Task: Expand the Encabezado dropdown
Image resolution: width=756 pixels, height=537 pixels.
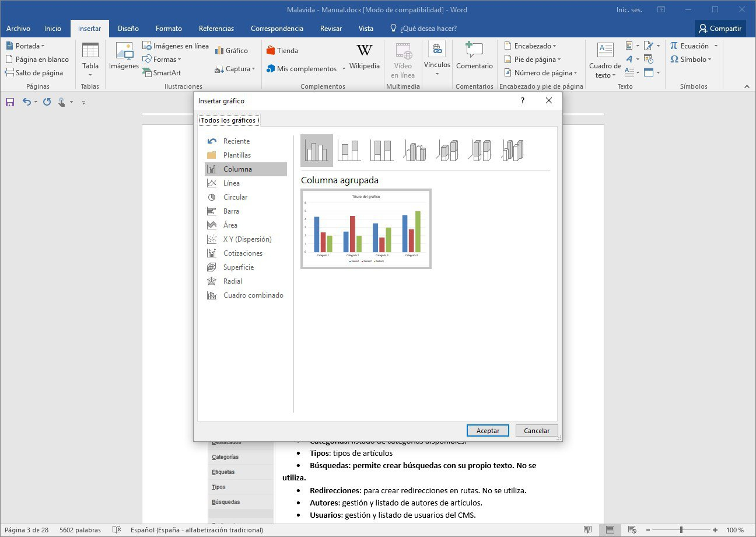Action: (530, 46)
